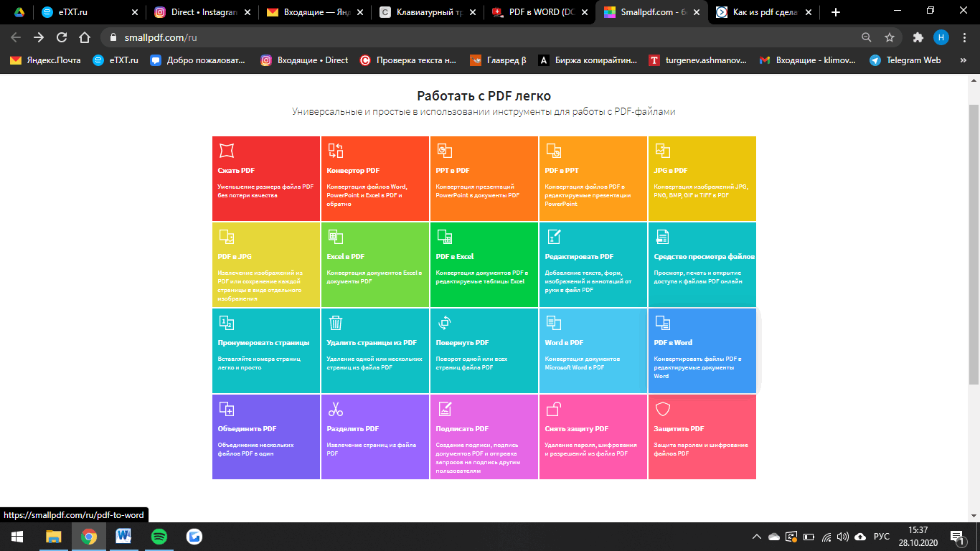Click the Редактировать PDF edit icon
The image size is (980, 551).
click(x=554, y=237)
